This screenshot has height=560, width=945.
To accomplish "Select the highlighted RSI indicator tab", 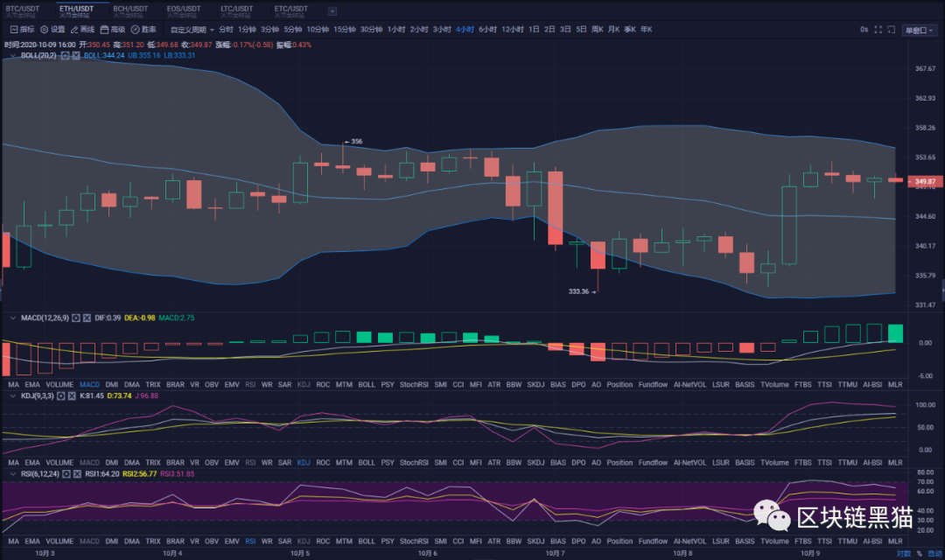I will [x=250, y=542].
